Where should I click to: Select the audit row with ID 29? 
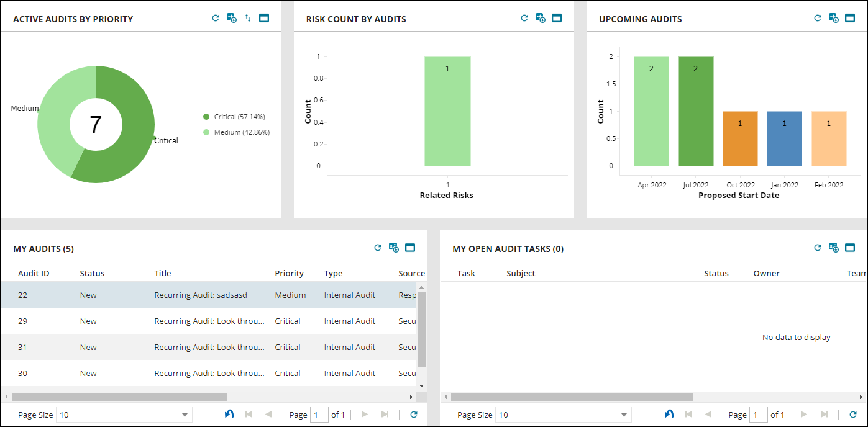tap(186, 321)
